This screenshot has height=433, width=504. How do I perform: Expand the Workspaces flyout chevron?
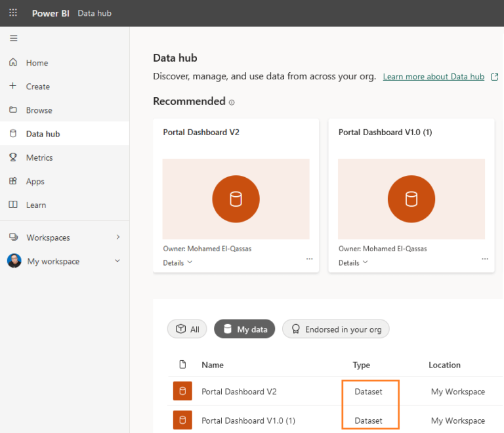click(118, 237)
